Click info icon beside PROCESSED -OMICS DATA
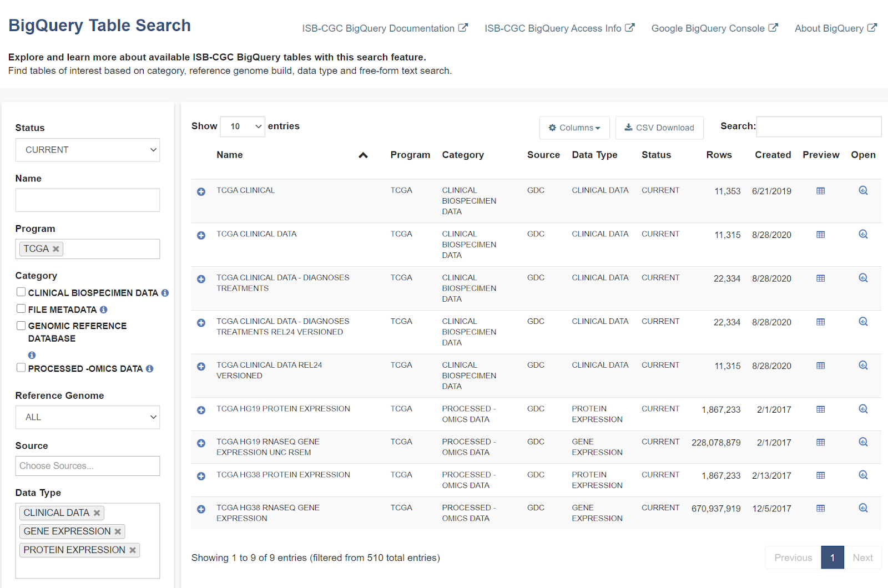Viewport: 888px width, 588px height. tap(150, 369)
